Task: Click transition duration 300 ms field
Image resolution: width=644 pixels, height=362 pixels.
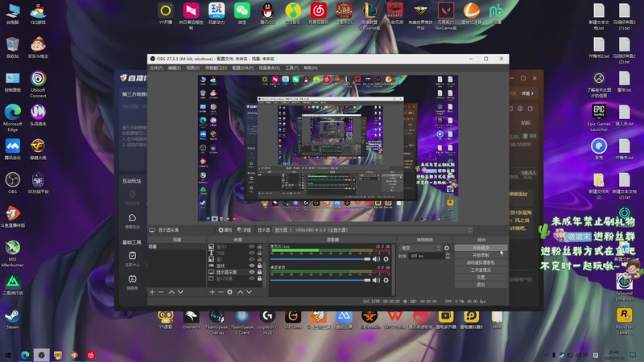Action: tap(427, 256)
